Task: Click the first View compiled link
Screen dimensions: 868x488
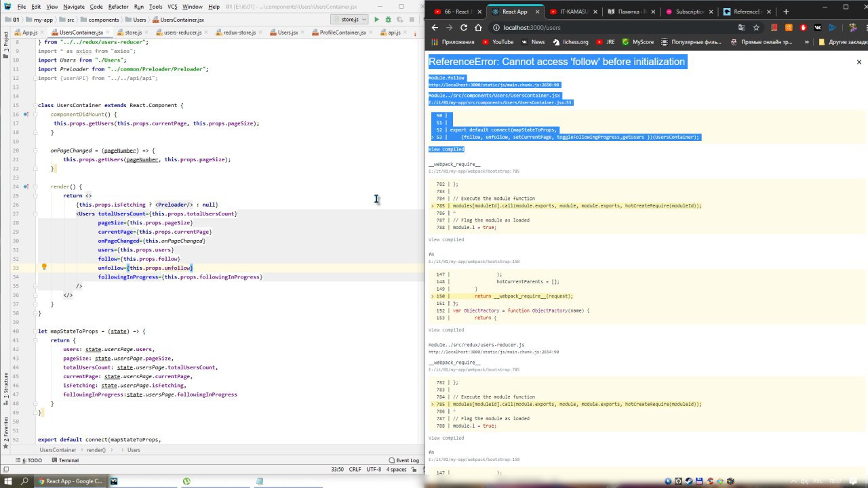Action: tap(446, 149)
